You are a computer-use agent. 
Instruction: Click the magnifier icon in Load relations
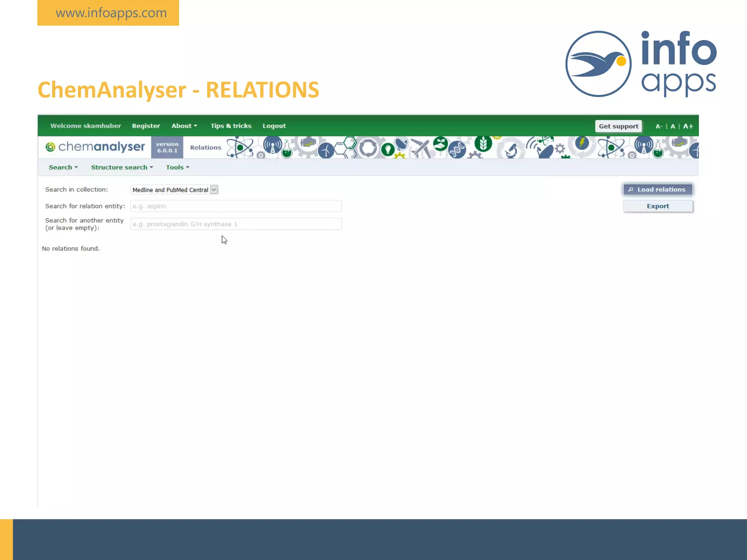point(631,190)
